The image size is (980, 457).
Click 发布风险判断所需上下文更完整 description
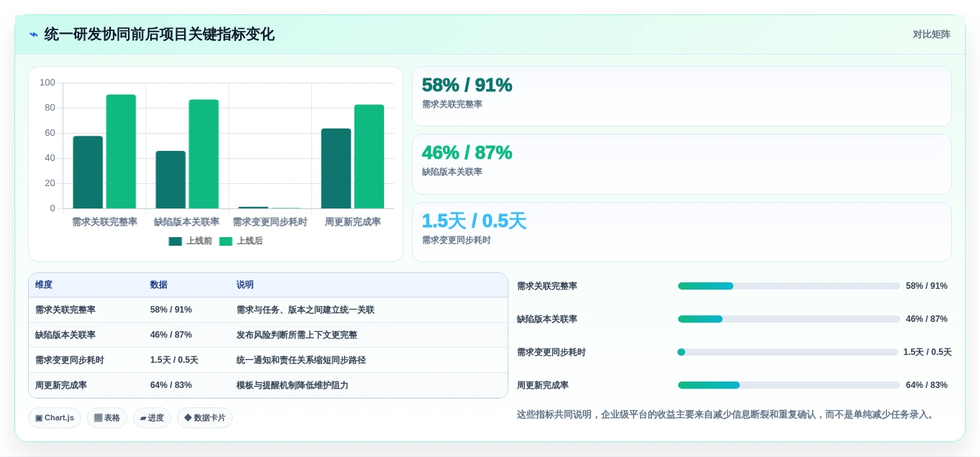point(297,335)
